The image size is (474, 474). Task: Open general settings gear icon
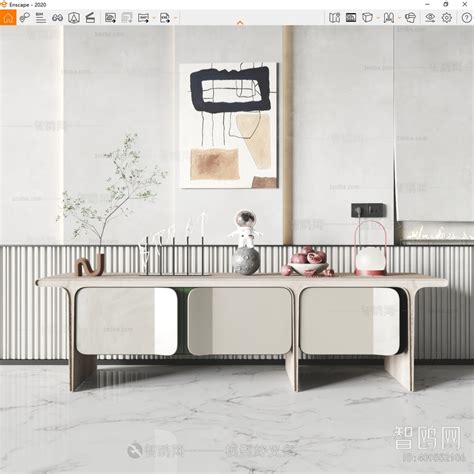point(447,17)
